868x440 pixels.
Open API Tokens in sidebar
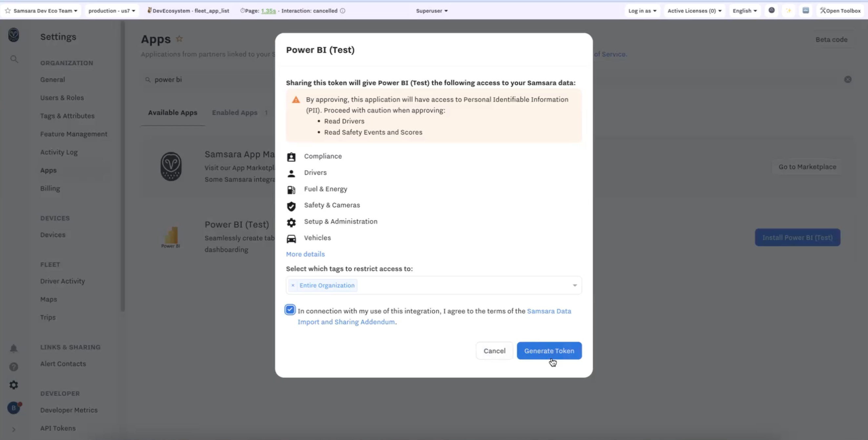click(x=58, y=428)
